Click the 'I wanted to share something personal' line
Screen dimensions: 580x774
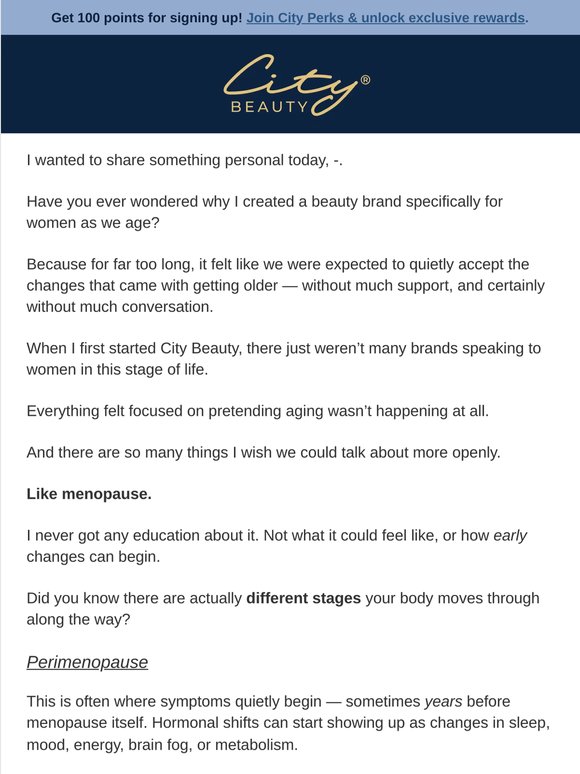click(185, 160)
